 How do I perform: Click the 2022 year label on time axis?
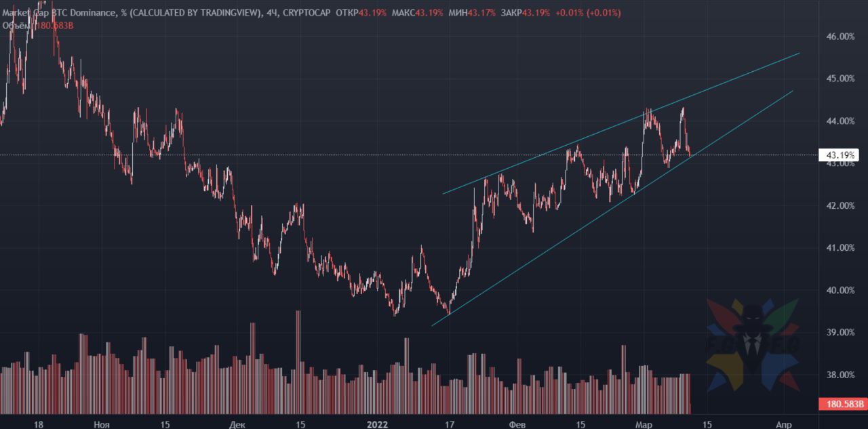click(377, 424)
